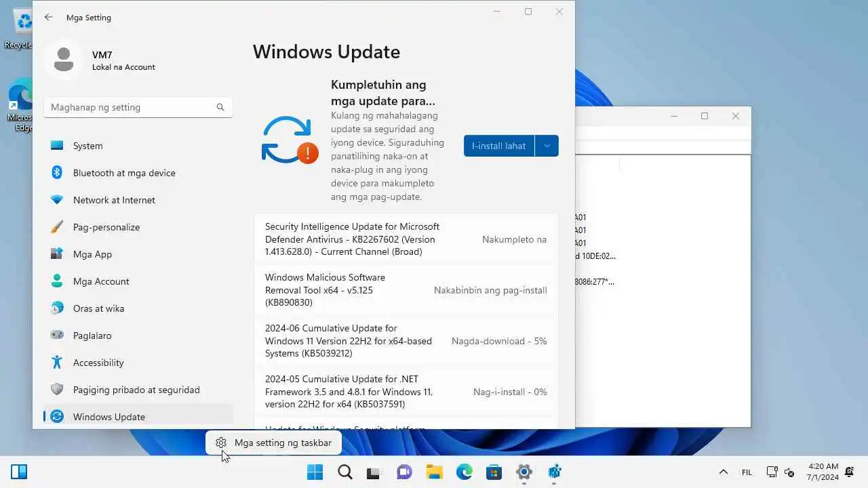Click the Settings gear on taskbar

point(524,472)
